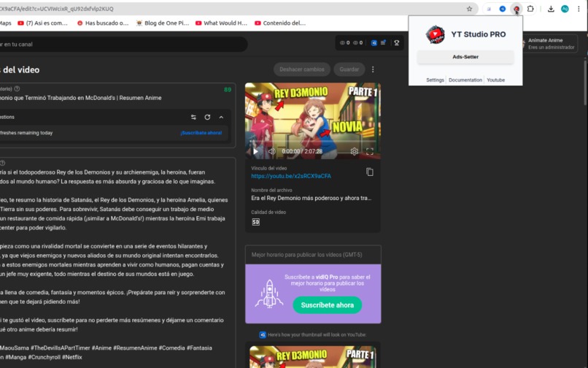The height and width of the screenshot is (368, 588).
Task: Bookmark this page with the star icon
Action: [x=469, y=9]
